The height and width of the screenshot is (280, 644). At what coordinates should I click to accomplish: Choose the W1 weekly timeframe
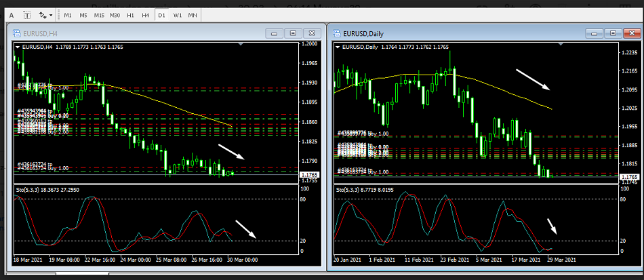pos(177,14)
